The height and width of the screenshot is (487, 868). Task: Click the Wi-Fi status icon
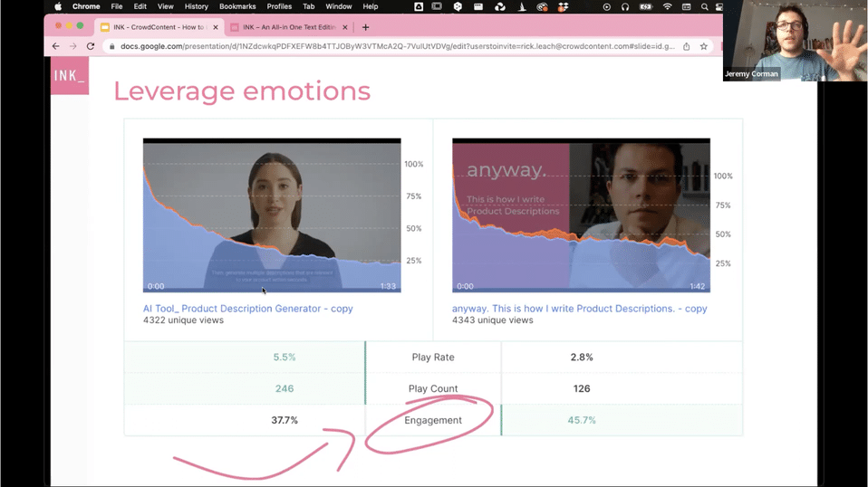click(x=668, y=6)
